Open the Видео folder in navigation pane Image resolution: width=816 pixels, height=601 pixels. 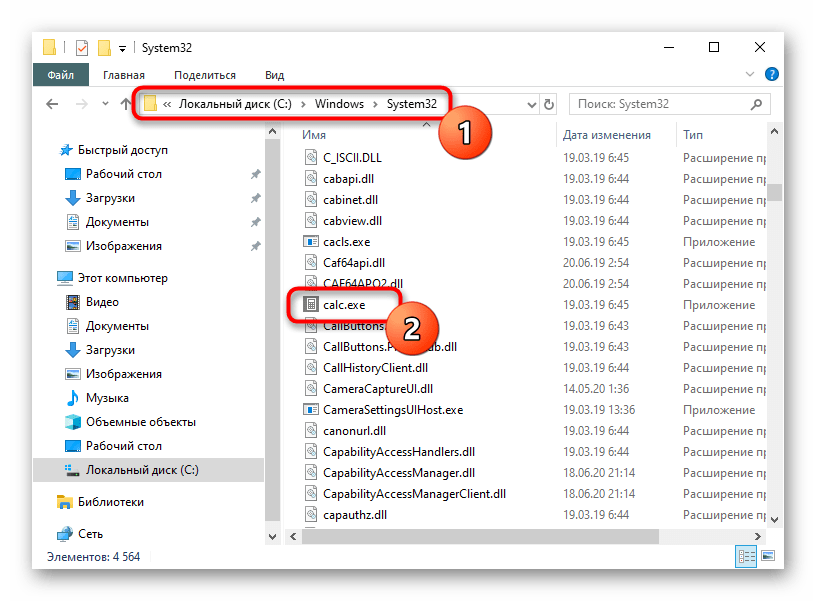pyautogui.click(x=102, y=302)
